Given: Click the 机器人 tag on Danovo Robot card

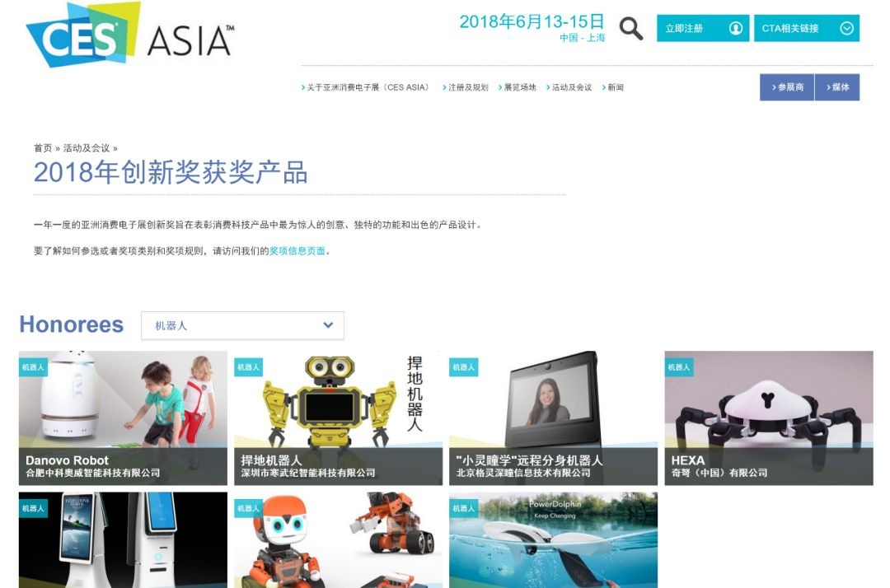Looking at the screenshot, I should click(33, 367).
